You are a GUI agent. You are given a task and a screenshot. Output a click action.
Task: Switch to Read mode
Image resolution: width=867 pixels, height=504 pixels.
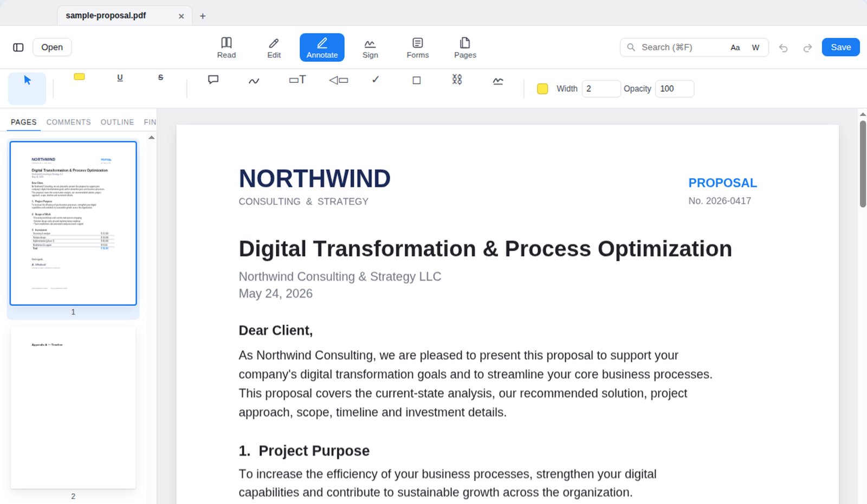[227, 48]
